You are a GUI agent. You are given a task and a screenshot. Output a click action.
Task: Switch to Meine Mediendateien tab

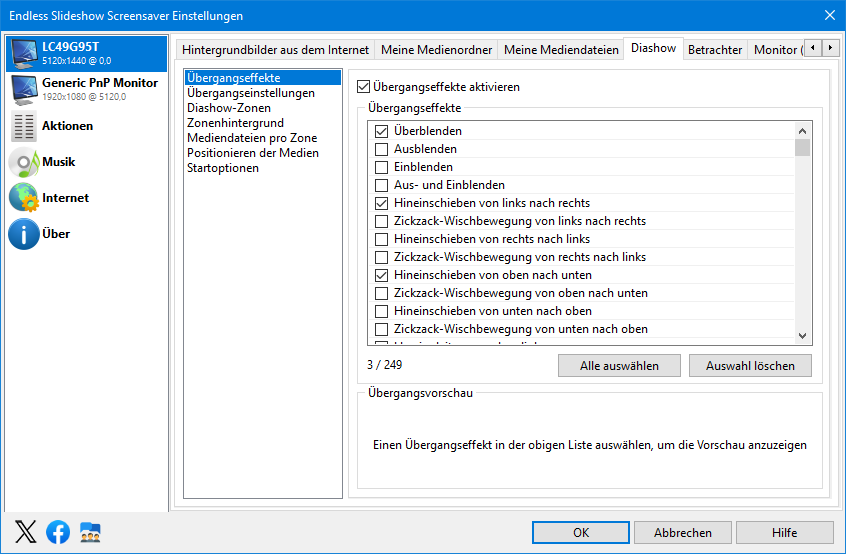561,50
